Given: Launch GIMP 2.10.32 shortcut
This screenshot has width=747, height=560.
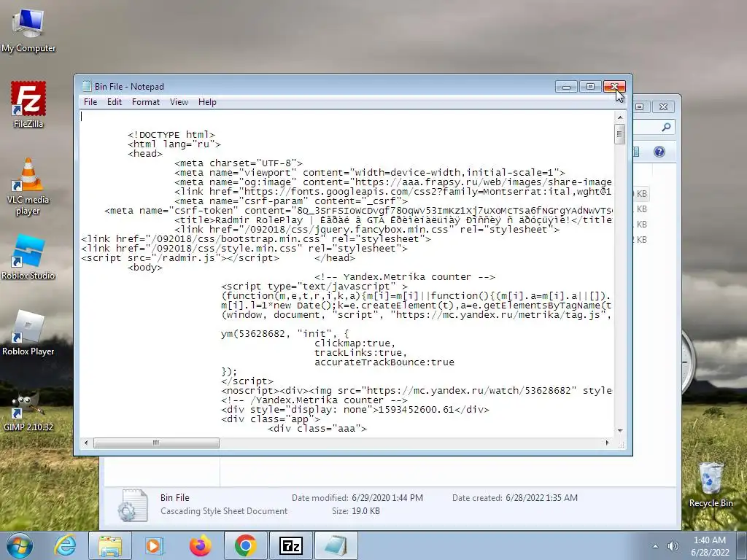Looking at the screenshot, I should pos(28,410).
